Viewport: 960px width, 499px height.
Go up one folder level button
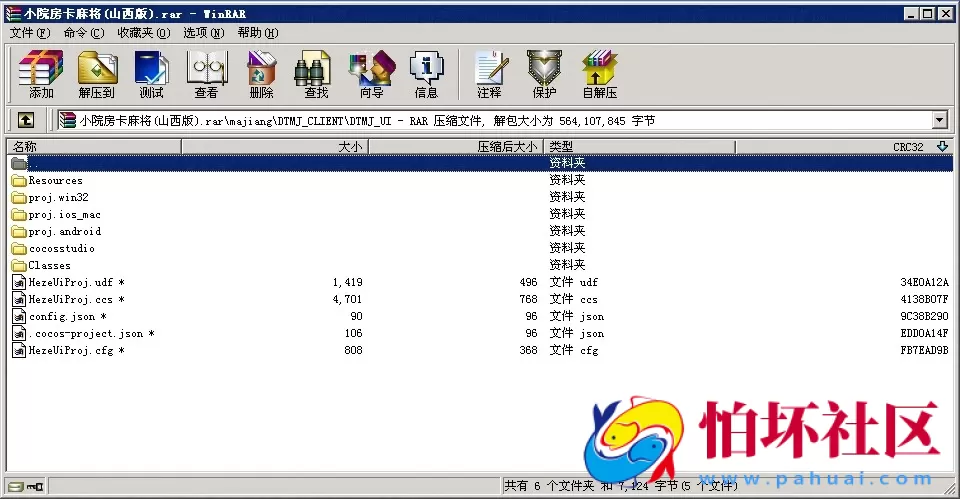click(26, 120)
